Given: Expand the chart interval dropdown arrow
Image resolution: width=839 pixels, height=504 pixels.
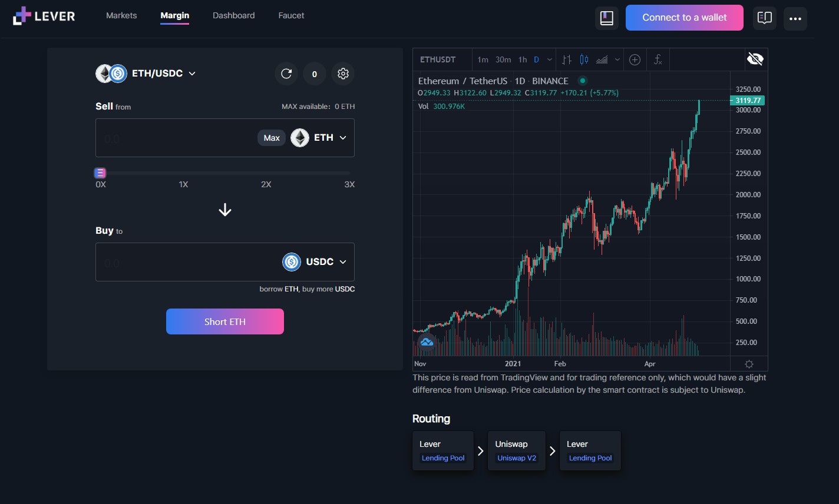Looking at the screenshot, I should point(550,59).
